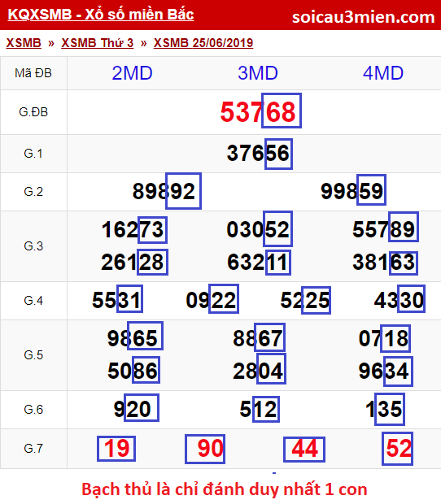The height and width of the screenshot is (504, 441).
Task: Select special prize number 53768
Action: tap(258, 112)
